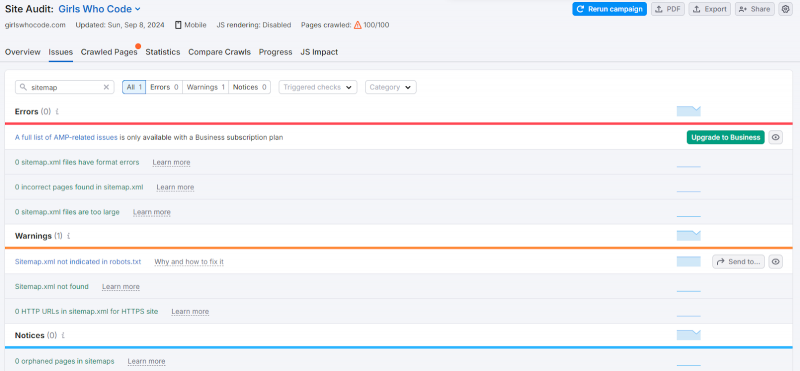The width and height of the screenshot is (800, 371).
Task: Learn more about HTTP URLs in sitemap.xml
Action: click(x=190, y=311)
